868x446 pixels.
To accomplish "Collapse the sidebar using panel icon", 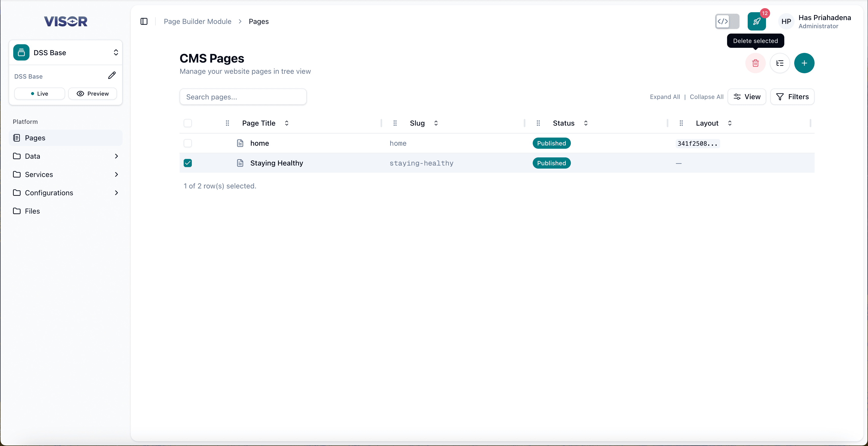I will [x=144, y=21].
